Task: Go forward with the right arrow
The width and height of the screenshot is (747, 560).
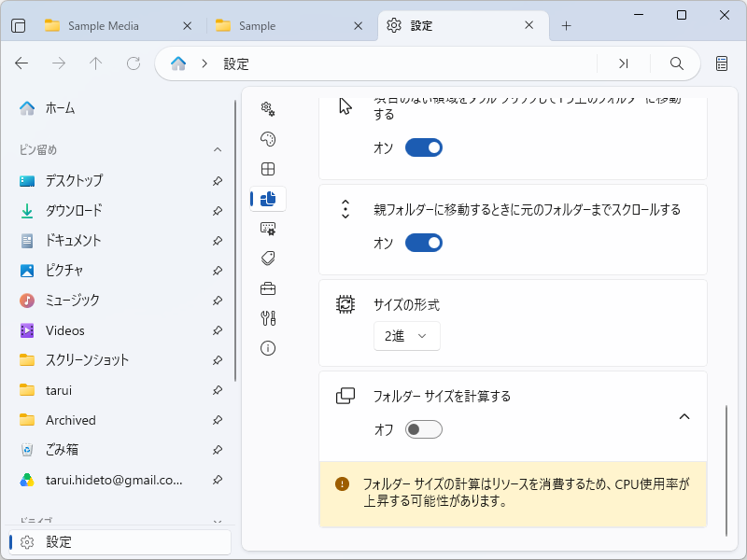Action: (59, 63)
